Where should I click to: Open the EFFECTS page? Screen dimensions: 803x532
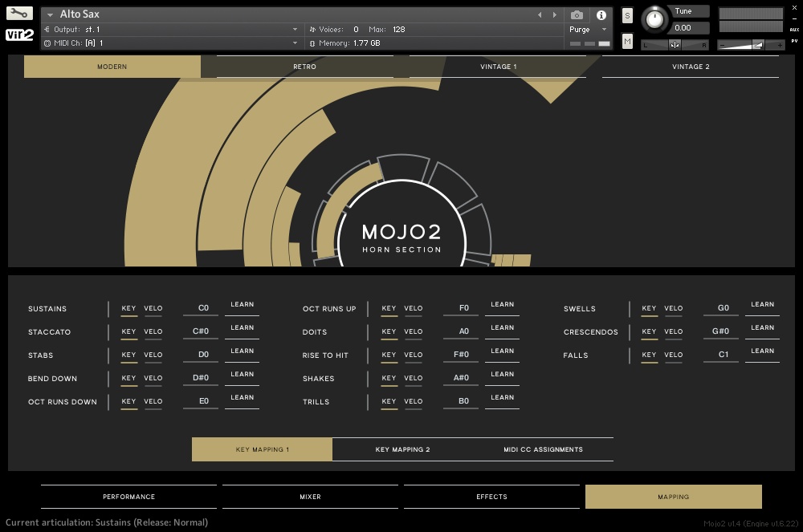(x=491, y=497)
